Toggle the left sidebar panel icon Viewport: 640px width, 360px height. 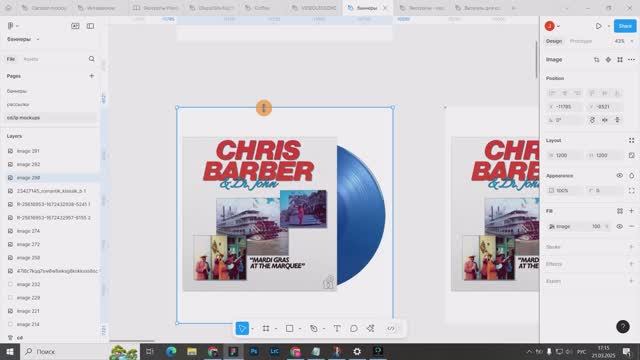(x=90, y=26)
